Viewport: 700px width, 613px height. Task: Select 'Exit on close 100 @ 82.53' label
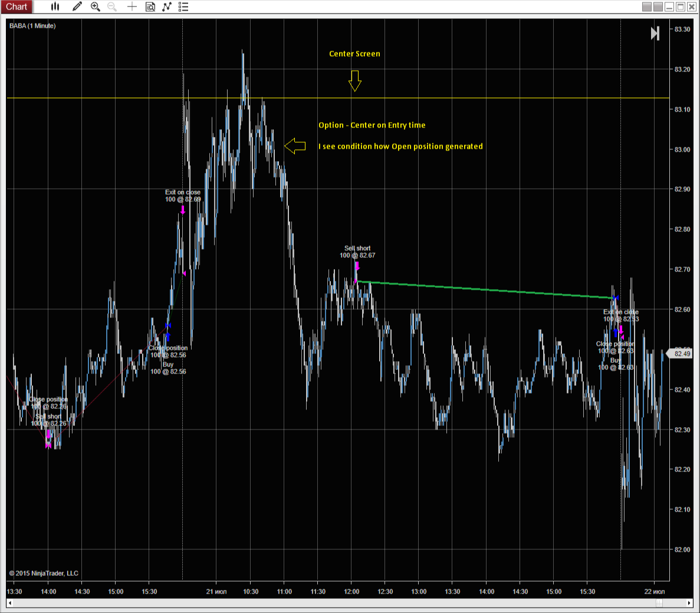[x=621, y=316]
